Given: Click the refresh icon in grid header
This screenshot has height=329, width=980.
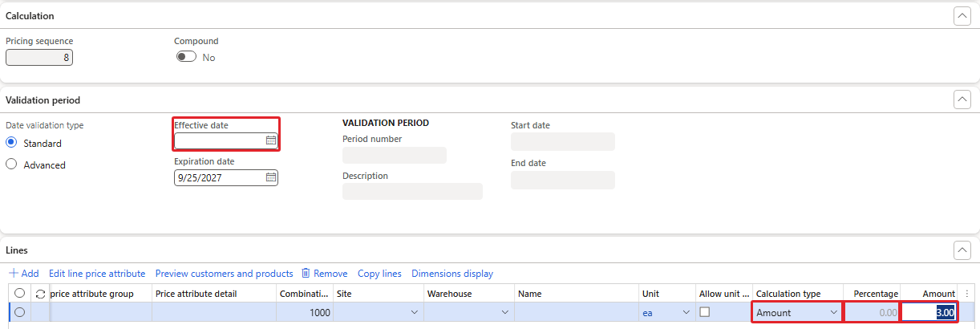Looking at the screenshot, I should [x=40, y=294].
